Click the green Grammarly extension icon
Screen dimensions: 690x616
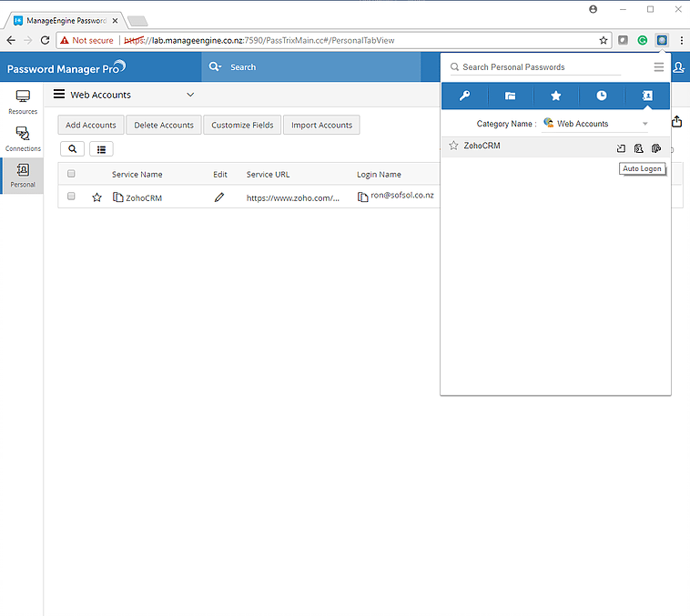tap(643, 40)
